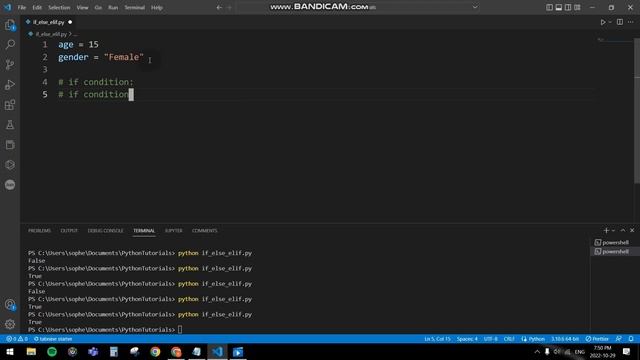Open the Go menu

tap(98, 7)
